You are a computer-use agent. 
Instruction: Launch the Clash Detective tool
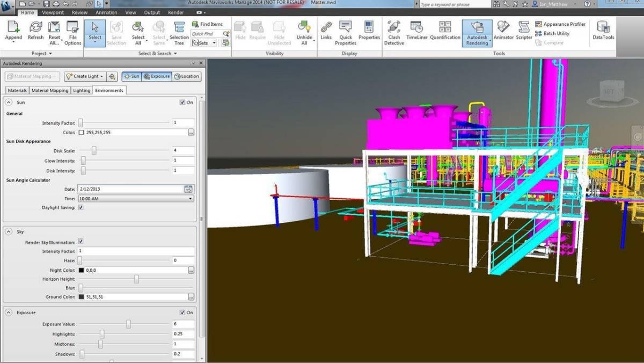click(394, 33)
